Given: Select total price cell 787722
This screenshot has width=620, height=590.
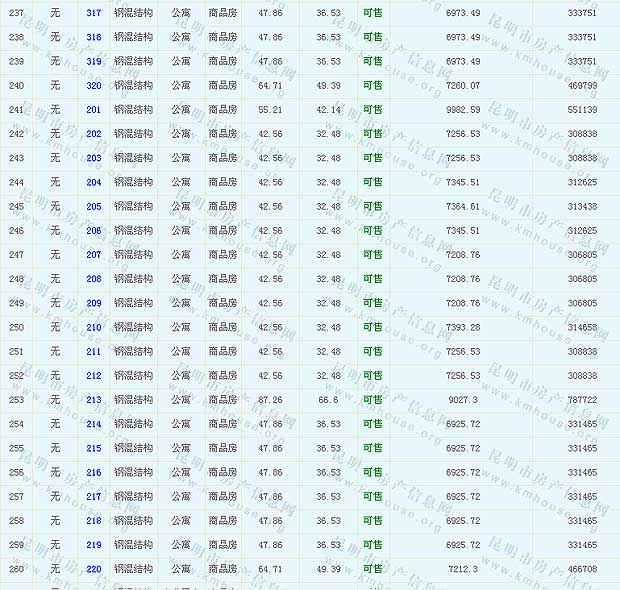Looking at the screenshot, I should (581, 400).
